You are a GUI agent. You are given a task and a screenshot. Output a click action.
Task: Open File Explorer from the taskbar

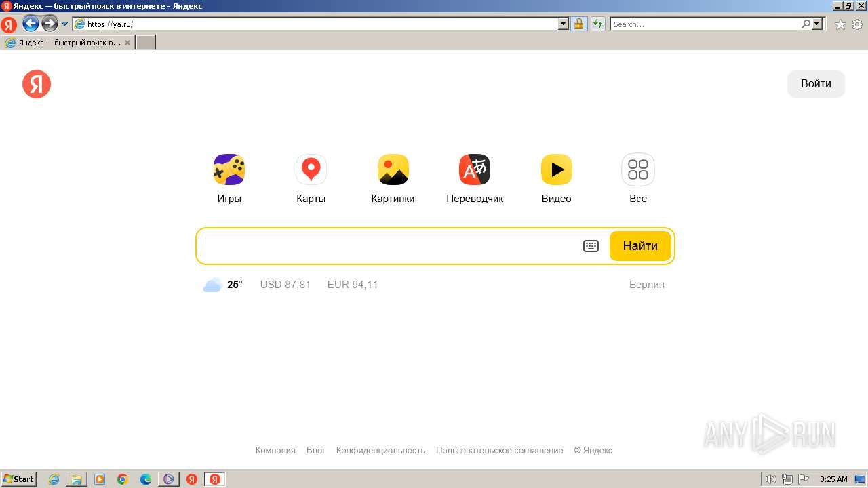(77, 479)
